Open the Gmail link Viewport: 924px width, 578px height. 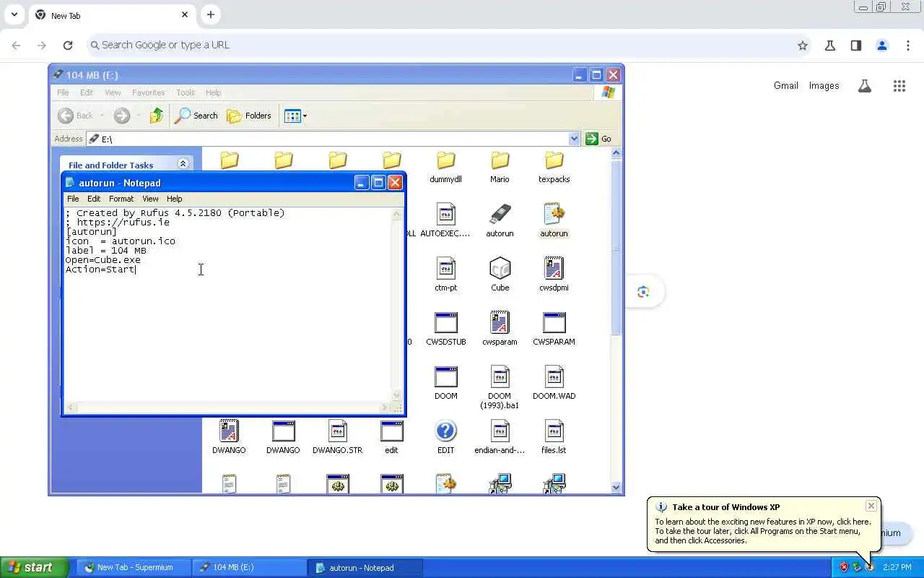(x=786, y=85)
